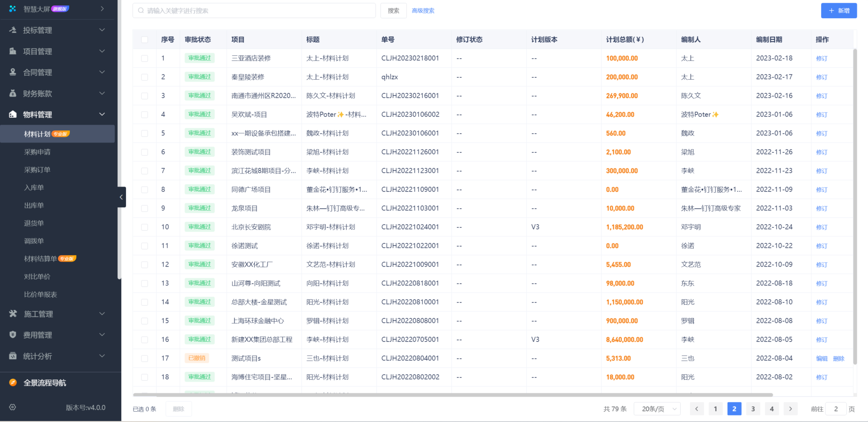Click the 施工管理 construction tools icon
This screenshot has height=422, width=868.
click(12, 314)
